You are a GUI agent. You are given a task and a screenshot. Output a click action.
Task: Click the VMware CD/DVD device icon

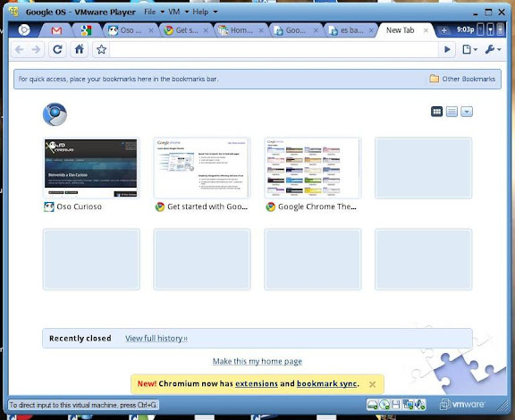[384, 405]
